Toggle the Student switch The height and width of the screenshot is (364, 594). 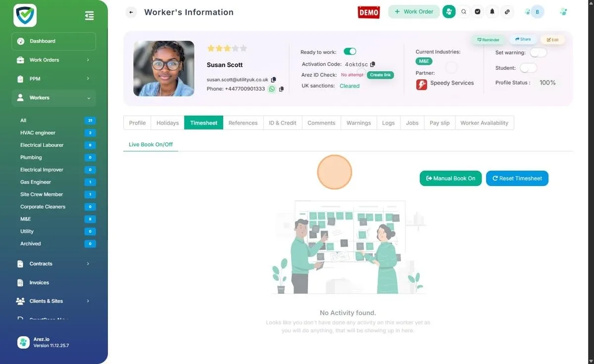point(528,68)
